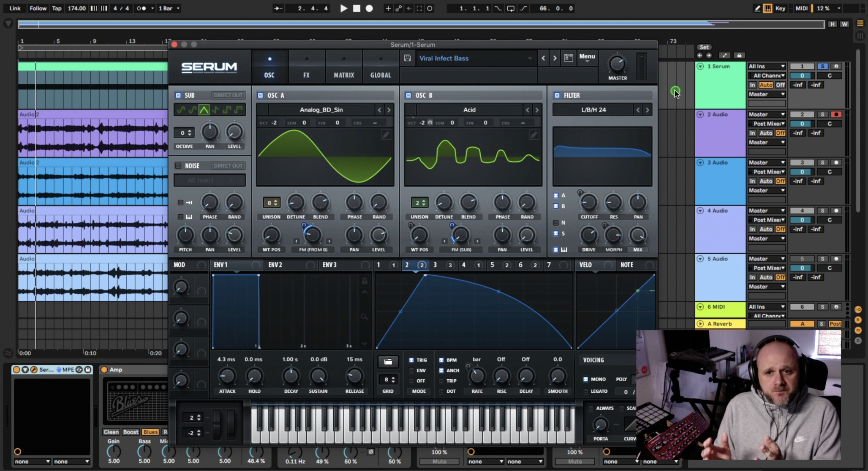Viewport: 868px width, 471px height.
Task: Open the CPU load dropdown arrow
Action: [839, 8]
